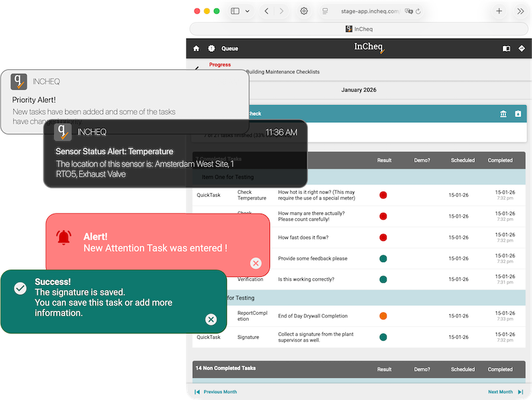
Task: Navigate back with Safari back arrow
Action: pos(267,11)
